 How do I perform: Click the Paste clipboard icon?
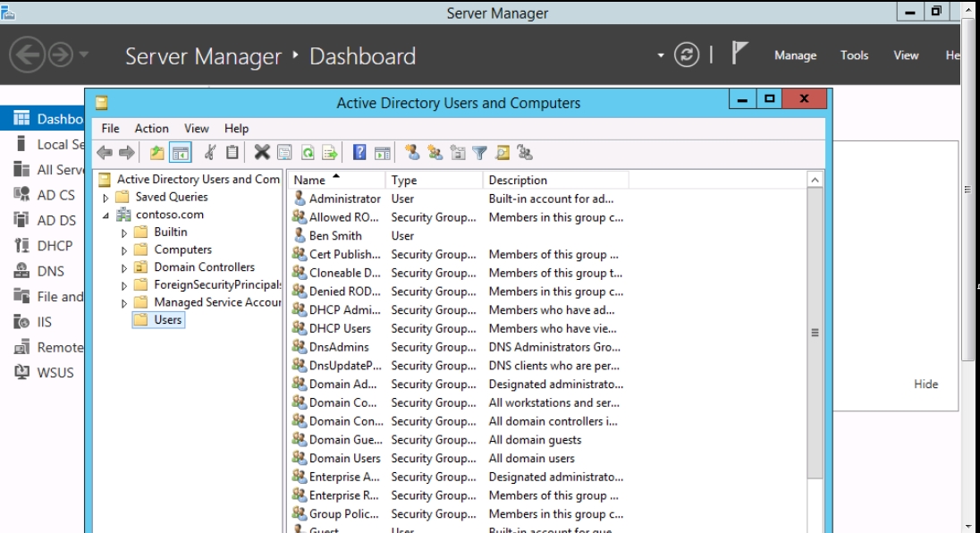[232, 152]
